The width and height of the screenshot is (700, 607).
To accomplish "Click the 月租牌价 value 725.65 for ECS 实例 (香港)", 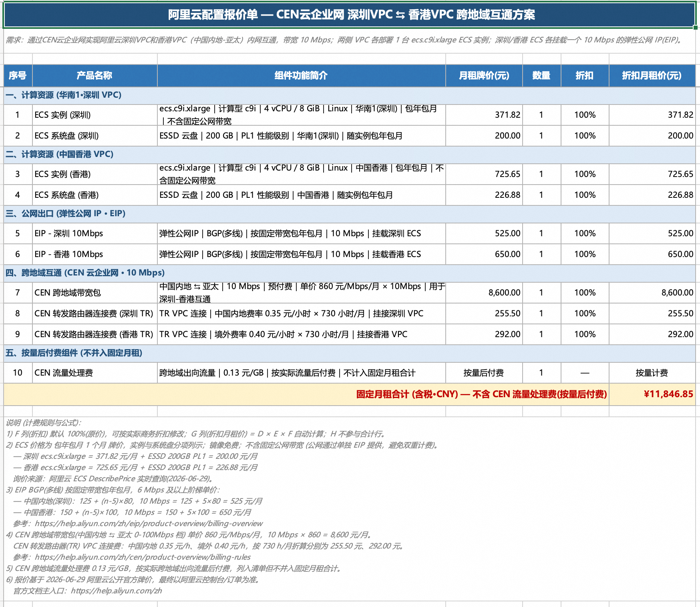I will pos(484,174).
